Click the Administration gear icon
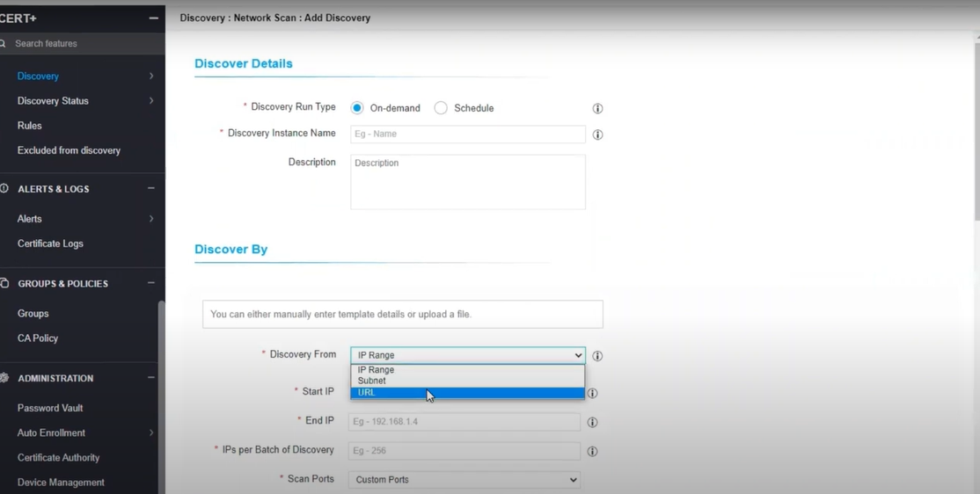This screenshot has width=980, height=494. pos(4,378)
